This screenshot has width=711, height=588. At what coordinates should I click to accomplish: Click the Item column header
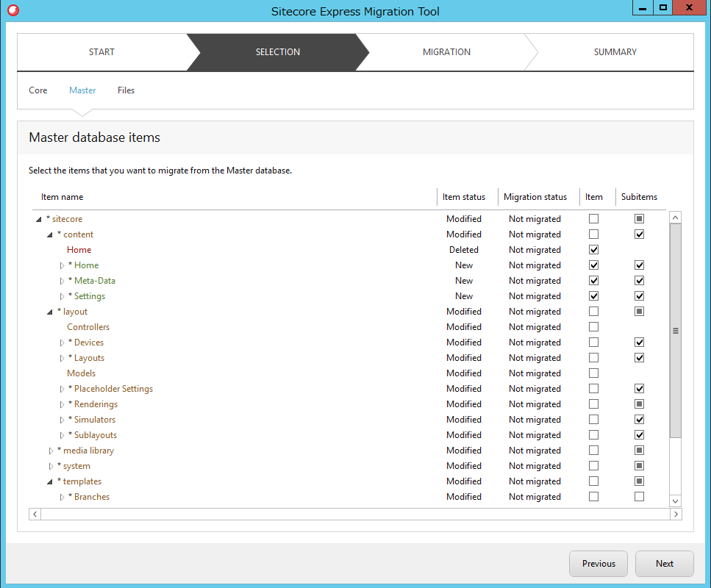[593, 197]
